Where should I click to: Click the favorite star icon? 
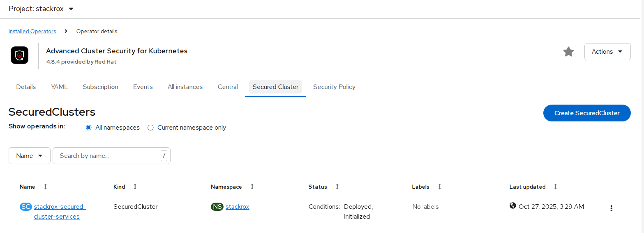(x=568, y=52)
